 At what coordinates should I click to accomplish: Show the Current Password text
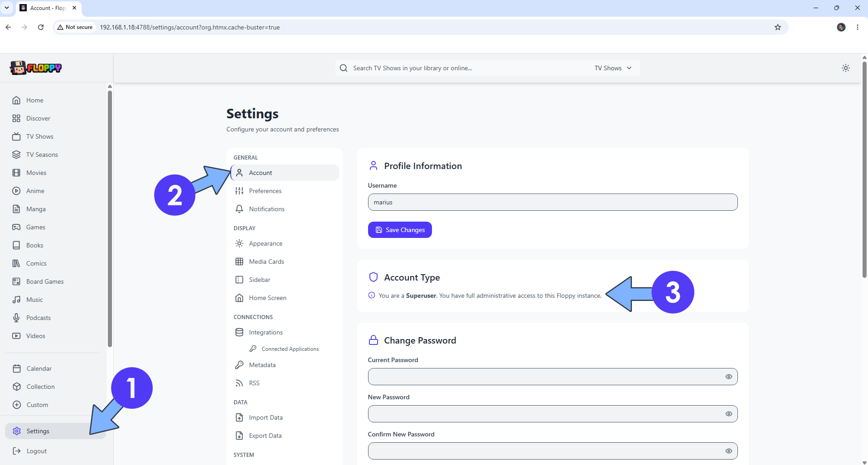coord(729,377)
